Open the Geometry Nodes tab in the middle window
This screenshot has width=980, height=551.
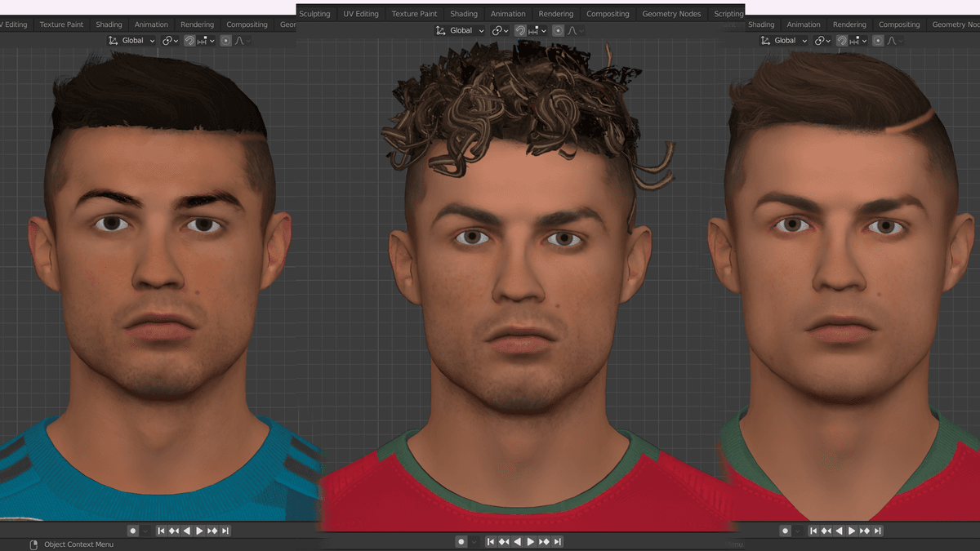point(671,14)
